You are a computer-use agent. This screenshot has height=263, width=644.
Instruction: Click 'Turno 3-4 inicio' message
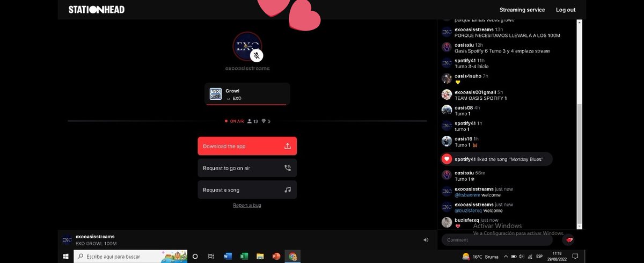pyautogui.click(x=471, y=67)
